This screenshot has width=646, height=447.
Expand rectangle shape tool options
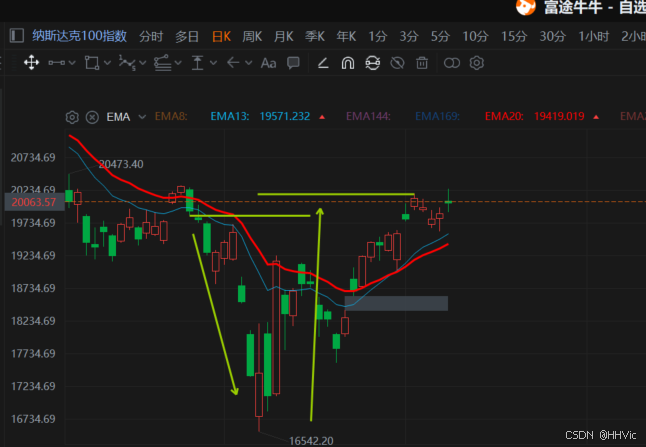coord(108,63)
